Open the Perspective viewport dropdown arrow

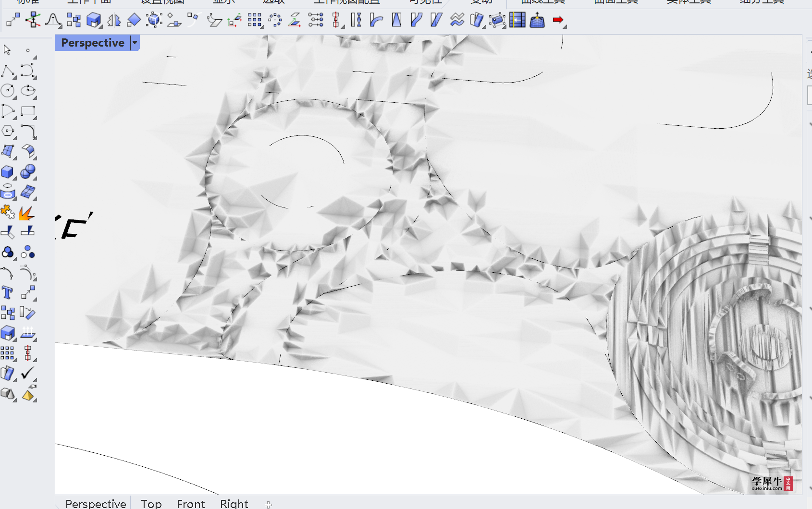(135, 43)
